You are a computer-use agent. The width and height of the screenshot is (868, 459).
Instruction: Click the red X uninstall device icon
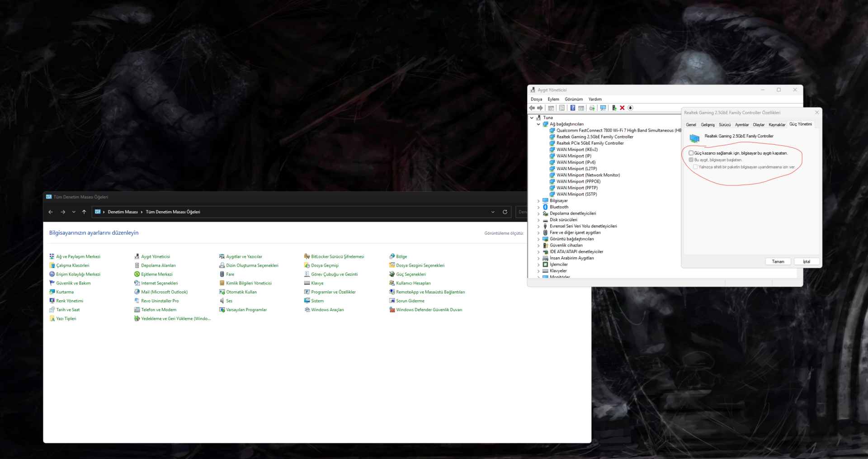coord(622,108)
